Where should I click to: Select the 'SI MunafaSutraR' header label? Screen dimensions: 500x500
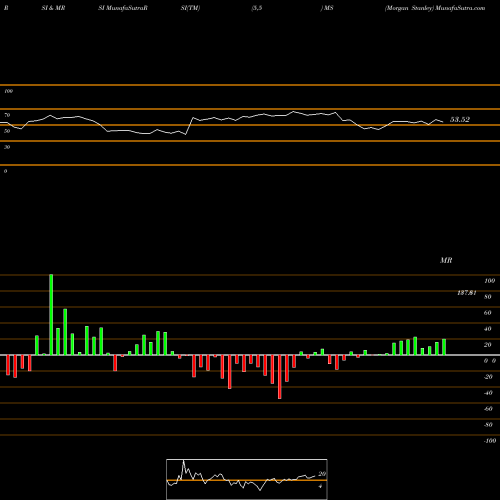(x=123, y=8)
